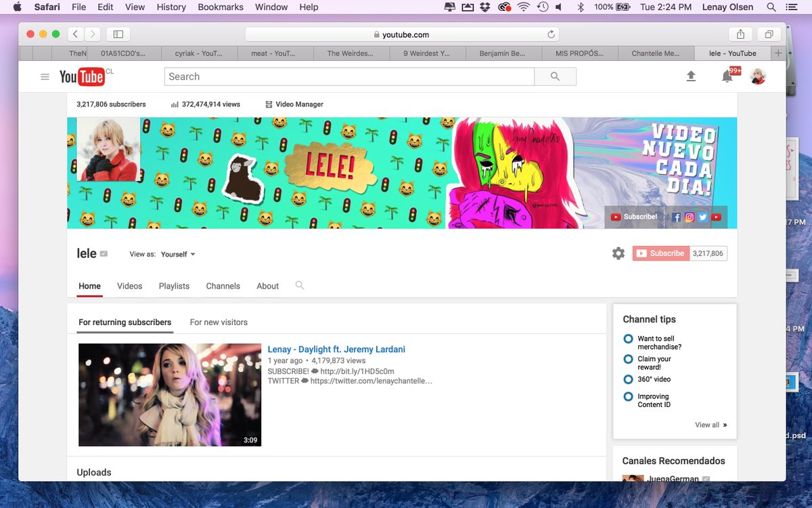Switch to channel Videos tab

tap(129, 286)
